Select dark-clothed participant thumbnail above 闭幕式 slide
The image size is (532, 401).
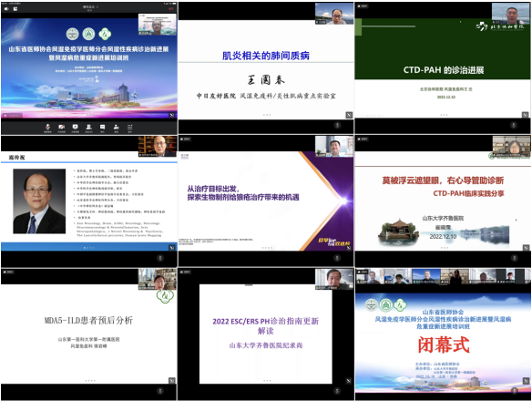(x=455, y=276)
